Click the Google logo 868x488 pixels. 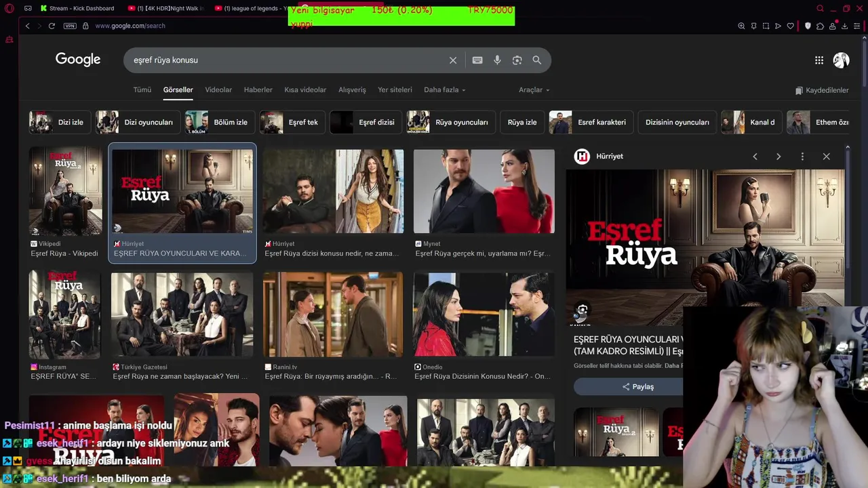click(78, 60)
